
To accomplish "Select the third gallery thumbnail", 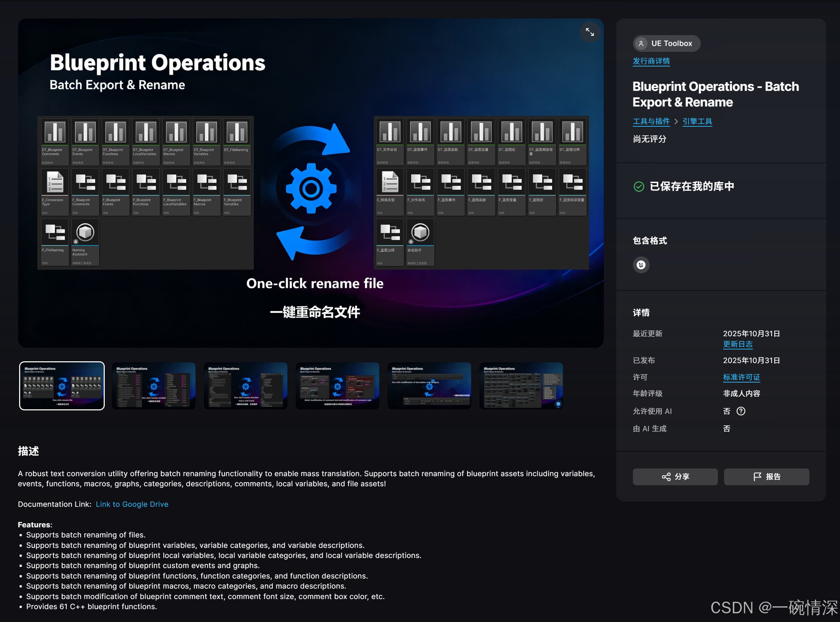I will 245,386.
